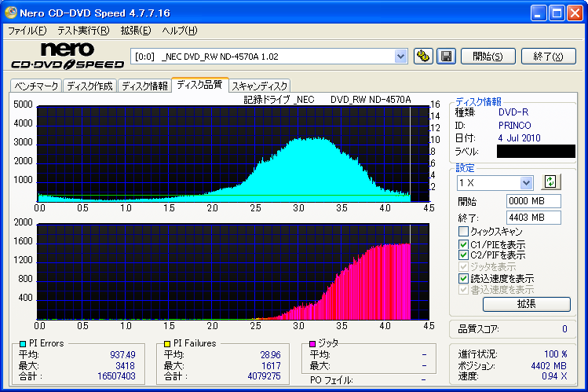Click the ポジション value 4402 MB

[x=549, y=366]
